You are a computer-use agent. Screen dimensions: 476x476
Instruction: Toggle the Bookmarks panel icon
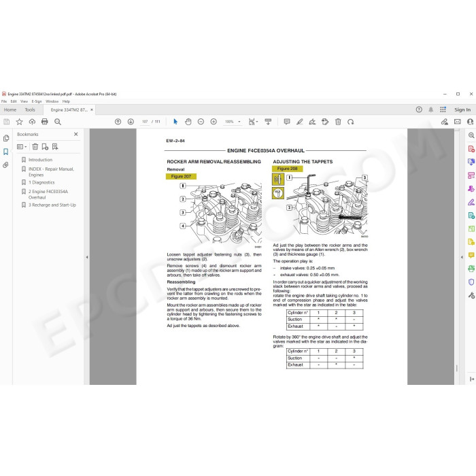click(x=5, y=152)
